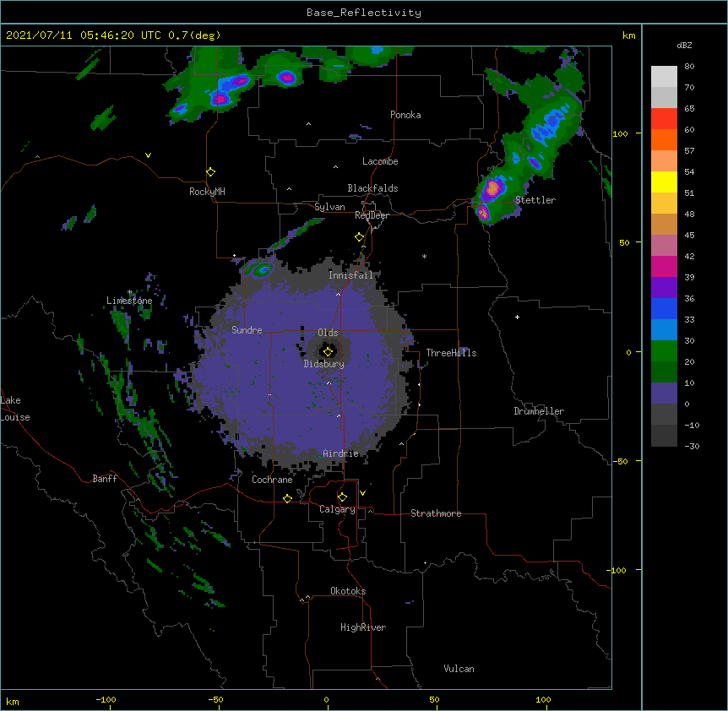The image size is (728, 711).
Task: Click the -100 tick on horizontal axis
Action: [106, 699]
